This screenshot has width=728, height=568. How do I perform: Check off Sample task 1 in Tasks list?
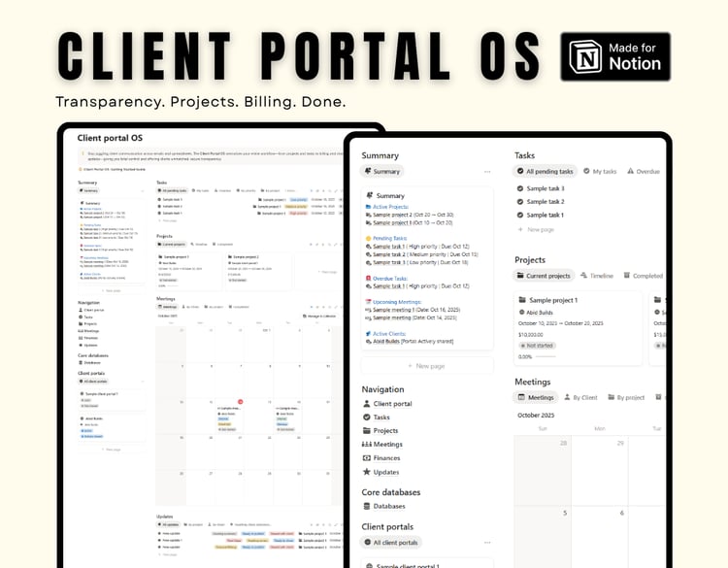[x=520, y=215]
